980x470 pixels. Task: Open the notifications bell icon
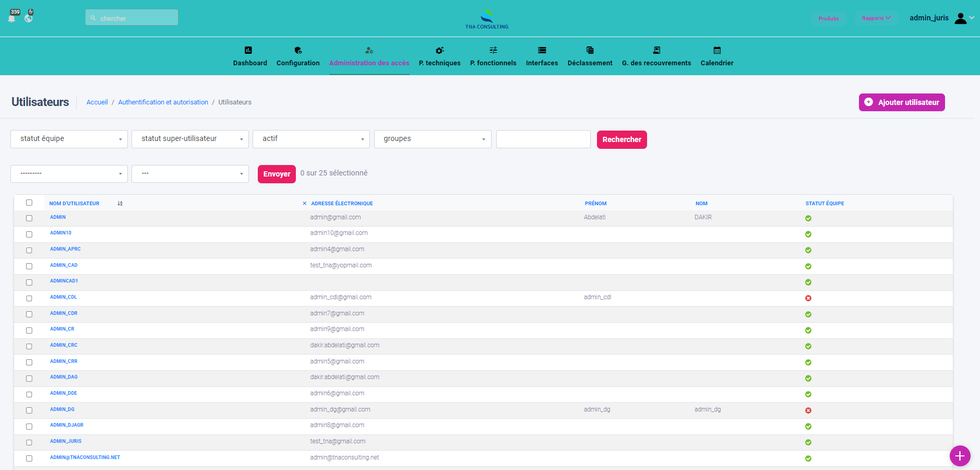click(12, 18)
